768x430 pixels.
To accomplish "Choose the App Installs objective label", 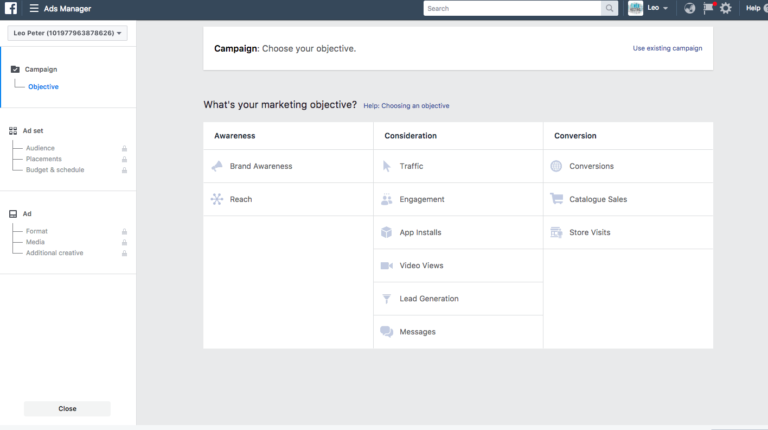I will (420, 232).
